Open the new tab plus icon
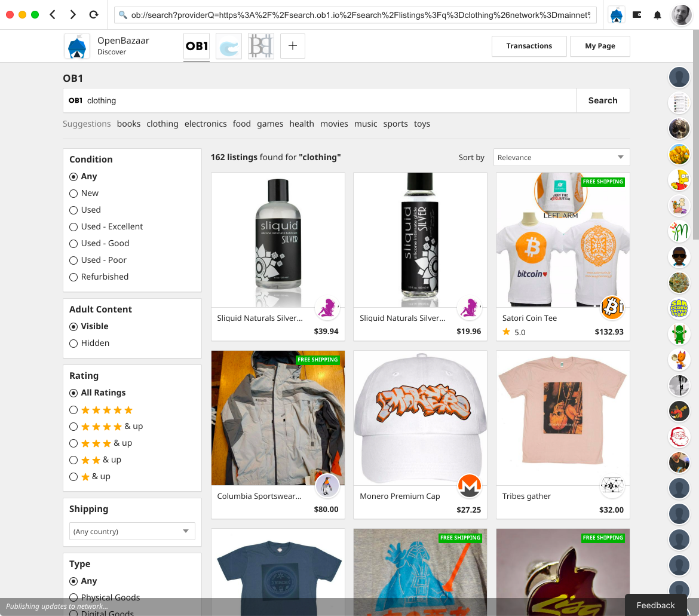This screenshot has height=616, width=699. point(292,45)
